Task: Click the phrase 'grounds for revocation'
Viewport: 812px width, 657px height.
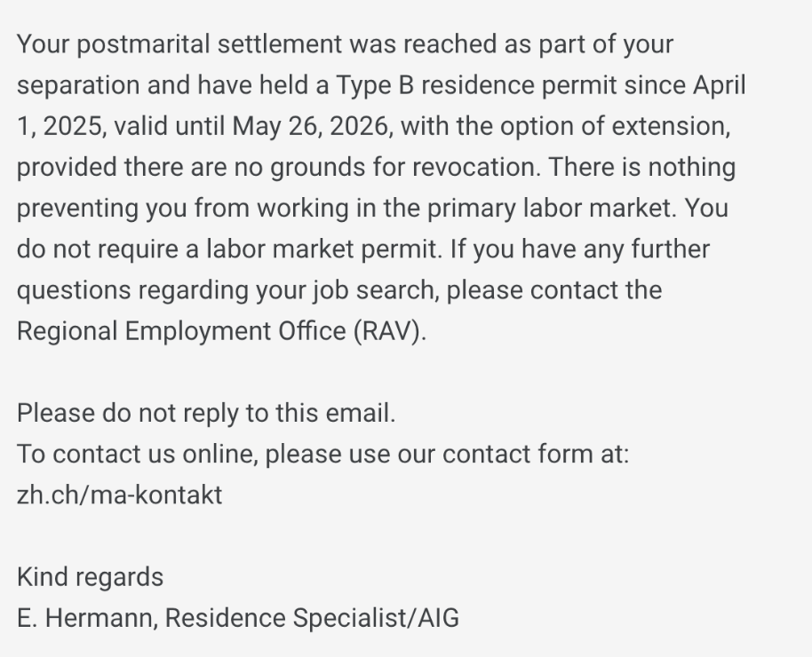Action: pos(405,167)
